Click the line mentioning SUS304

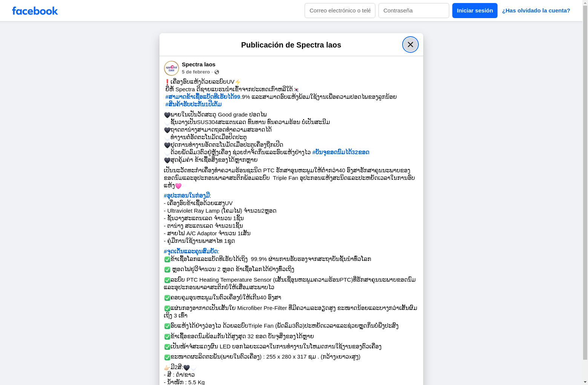click(247, 122)
